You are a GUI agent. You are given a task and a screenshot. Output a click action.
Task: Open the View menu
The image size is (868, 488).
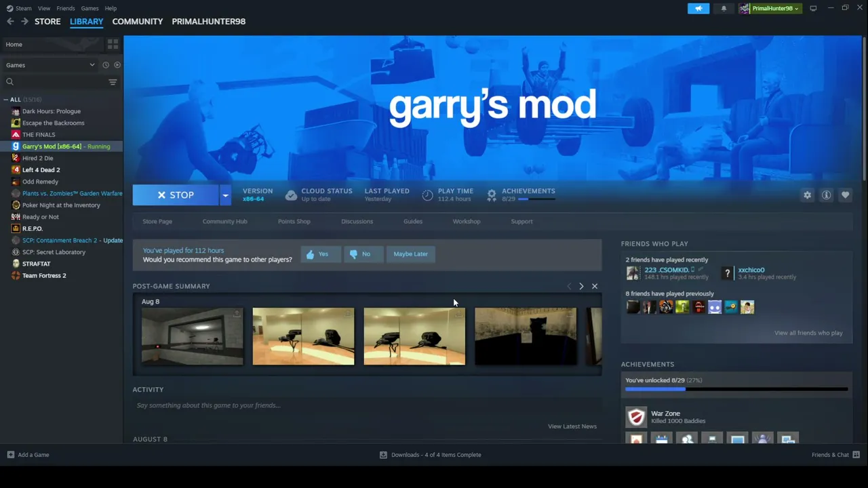44,8
